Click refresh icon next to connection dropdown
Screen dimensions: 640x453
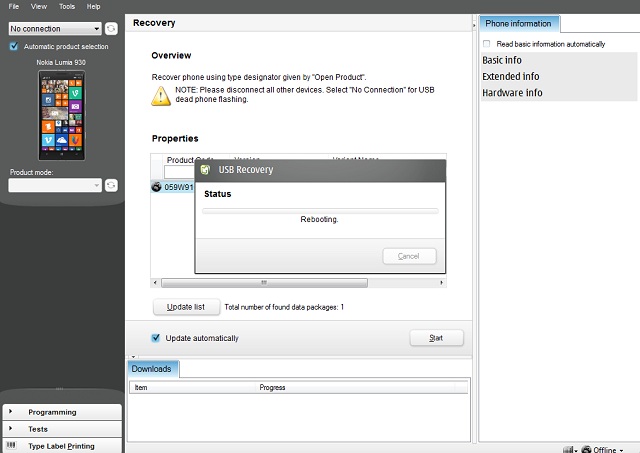pos(111,29)
